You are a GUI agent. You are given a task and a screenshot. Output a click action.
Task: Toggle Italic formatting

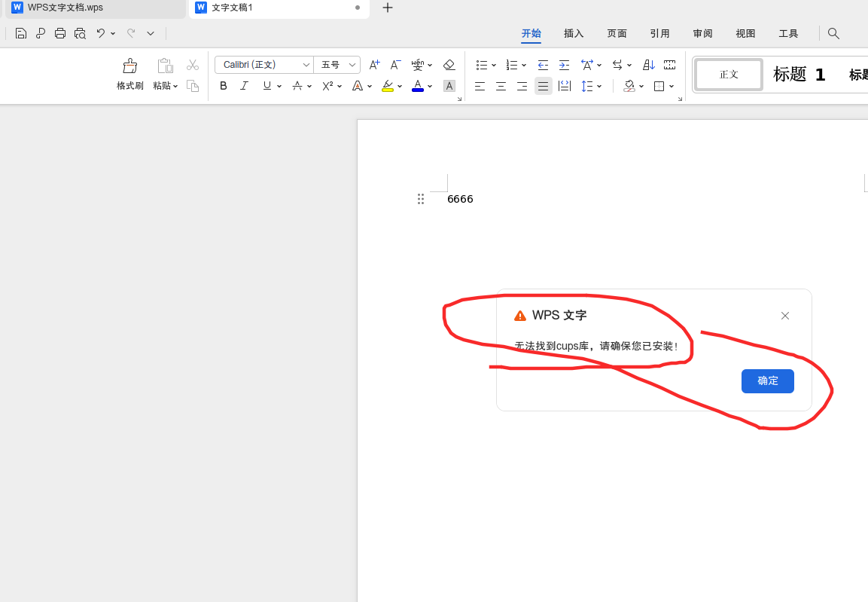(244, 86)
